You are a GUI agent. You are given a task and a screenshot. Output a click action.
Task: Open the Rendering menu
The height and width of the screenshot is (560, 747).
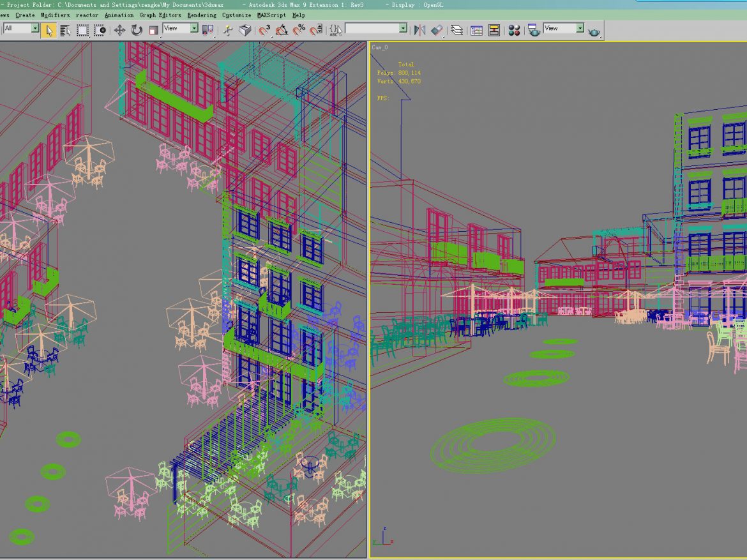(202, 15)
